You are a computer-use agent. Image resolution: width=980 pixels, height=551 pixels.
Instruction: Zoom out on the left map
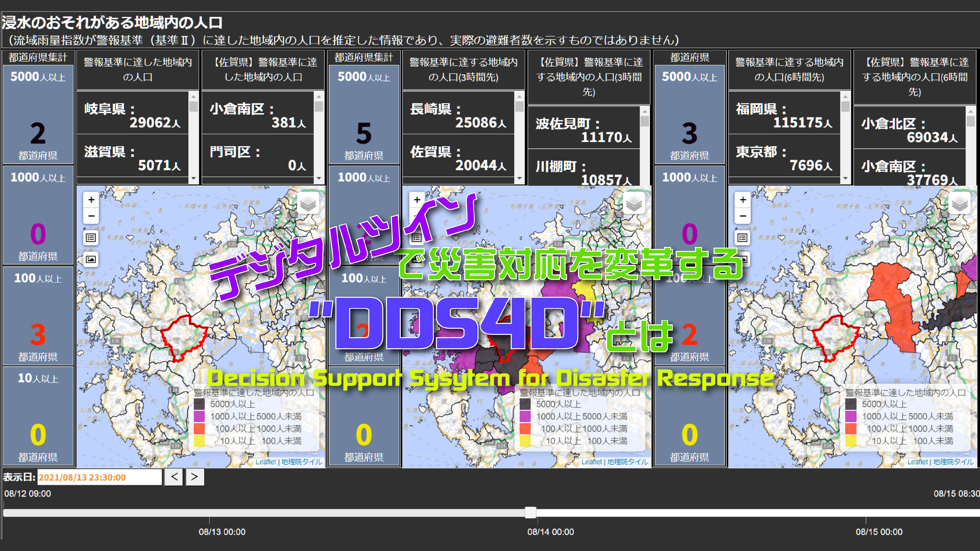click(91, 216)
